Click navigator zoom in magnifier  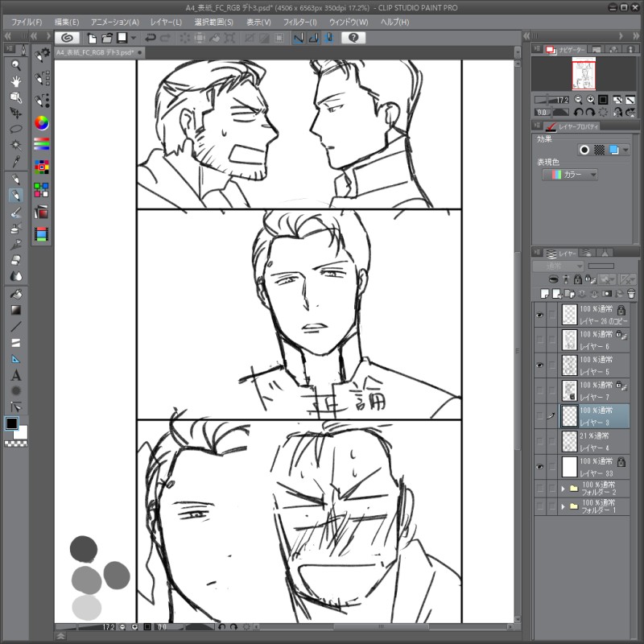[x=590, y=100]
